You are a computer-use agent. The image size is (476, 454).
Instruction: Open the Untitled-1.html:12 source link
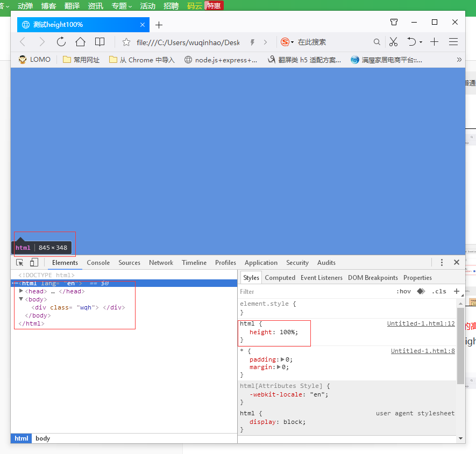[x=421, y=323]
